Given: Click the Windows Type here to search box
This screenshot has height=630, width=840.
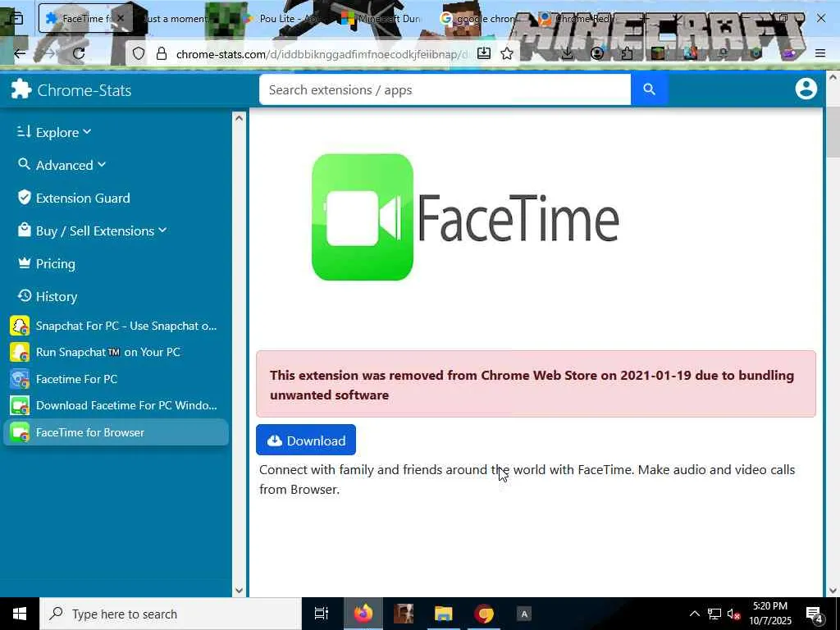Looking at the screenshot, I should tap(171, 614).
